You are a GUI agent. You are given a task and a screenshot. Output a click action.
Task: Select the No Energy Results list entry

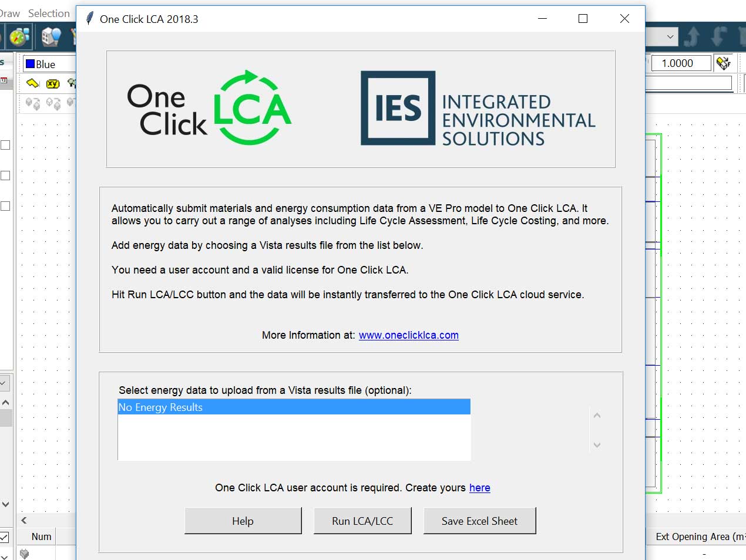pyautogui.click(x=294, y=407)
